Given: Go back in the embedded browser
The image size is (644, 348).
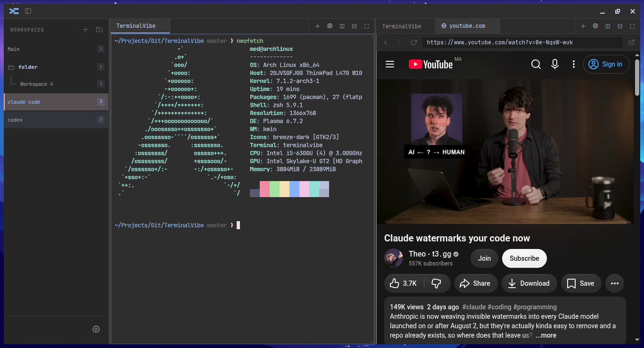Looking at the screenshot, I should pos(386,42).
